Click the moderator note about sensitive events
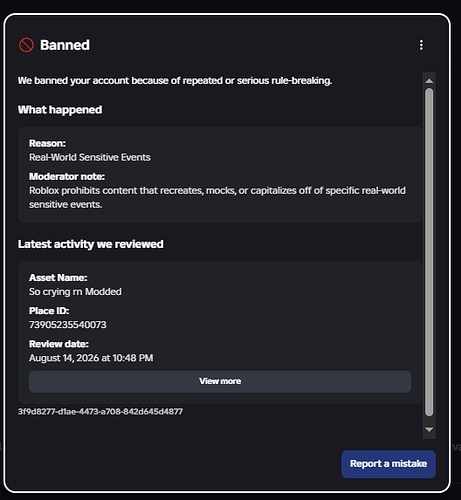Image resolution: width=461 pixels, height=500 pixels. (x=217, y=197)
